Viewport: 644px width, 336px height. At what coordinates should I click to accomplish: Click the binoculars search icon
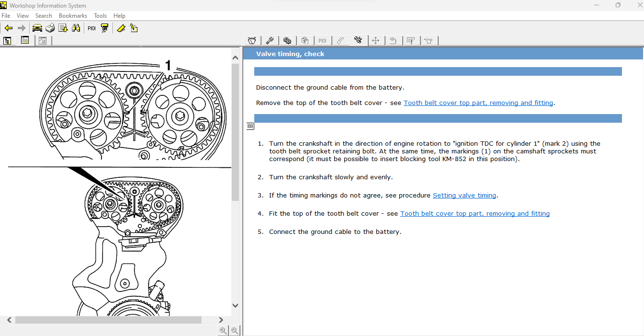76,28
